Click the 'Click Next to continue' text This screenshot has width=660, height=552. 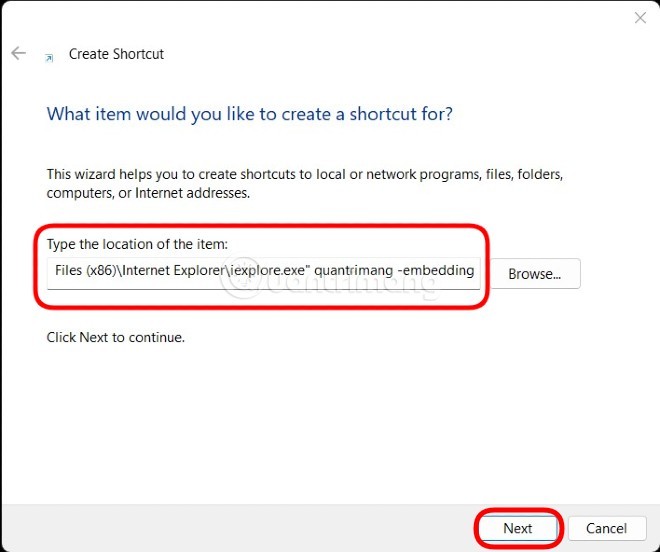[115, 337]
